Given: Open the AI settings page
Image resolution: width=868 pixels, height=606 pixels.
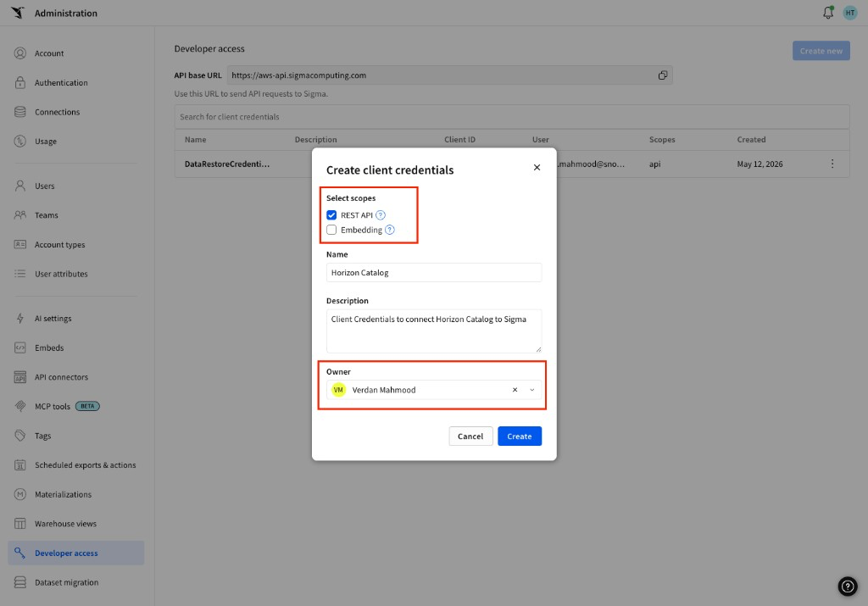Looking at the screenshot, I should [x=53, y=318].
